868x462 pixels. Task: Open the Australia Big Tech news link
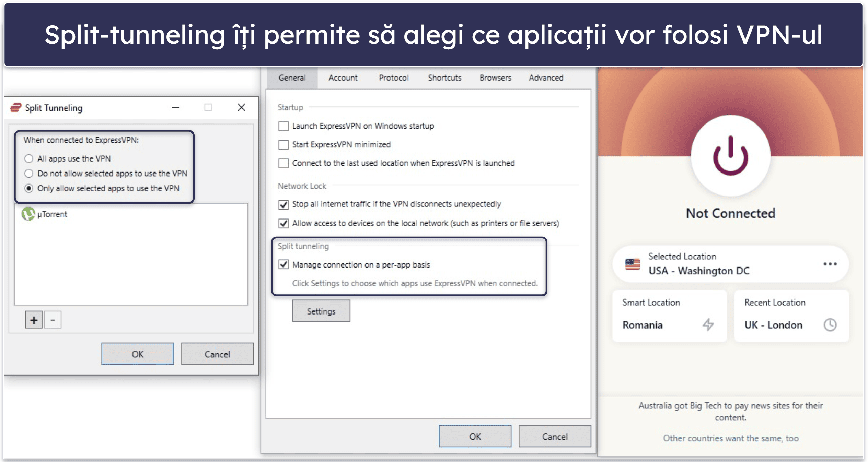pyautogui.click(x=730, y=411)
